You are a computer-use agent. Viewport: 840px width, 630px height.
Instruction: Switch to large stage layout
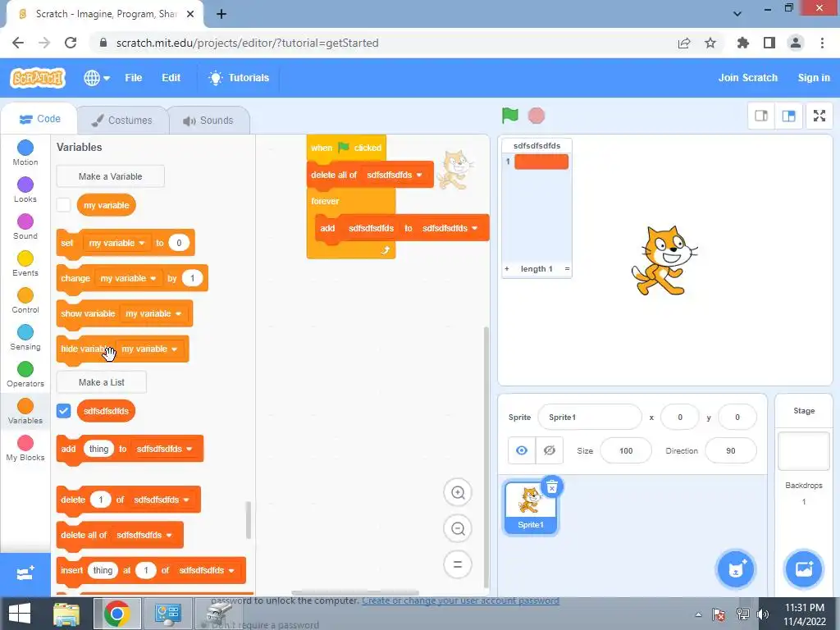tap(788, 116)
